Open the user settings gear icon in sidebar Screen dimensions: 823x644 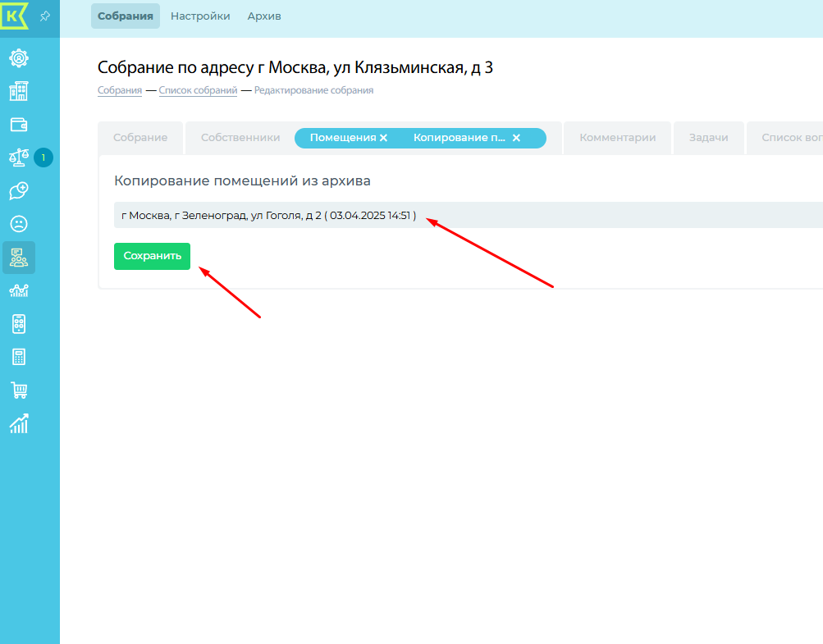18,58
